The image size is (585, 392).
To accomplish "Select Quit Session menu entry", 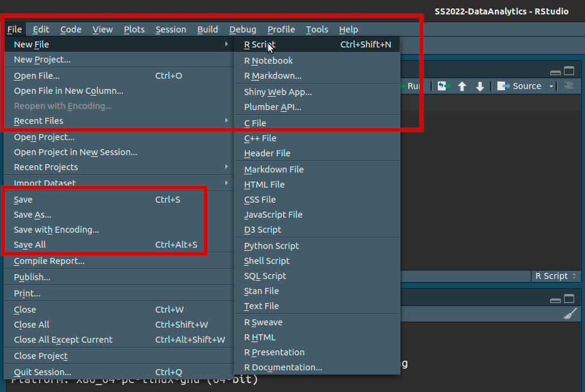I will tap(42, 372).
